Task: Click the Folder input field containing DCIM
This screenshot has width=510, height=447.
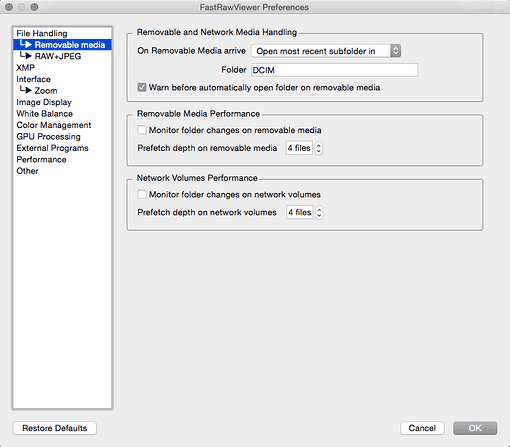Action: [335, 70]
